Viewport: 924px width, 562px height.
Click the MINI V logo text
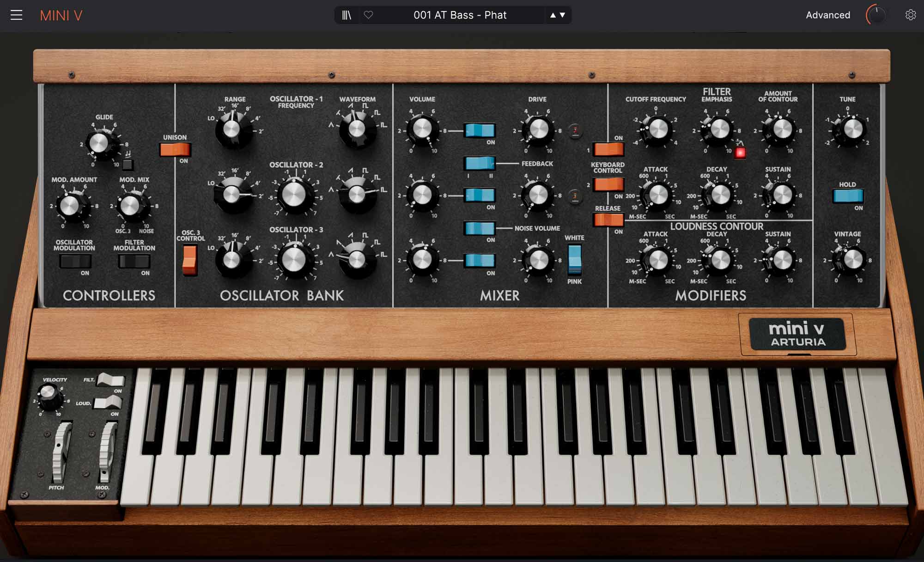[x=61, y=16]
